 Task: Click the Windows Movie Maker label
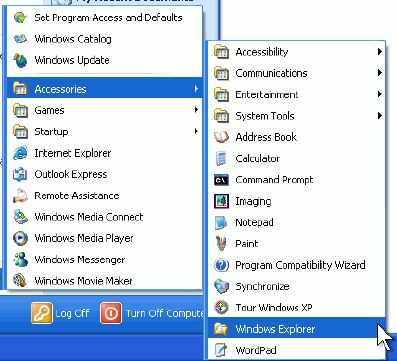pyautogui.click(x=83, y=281)
